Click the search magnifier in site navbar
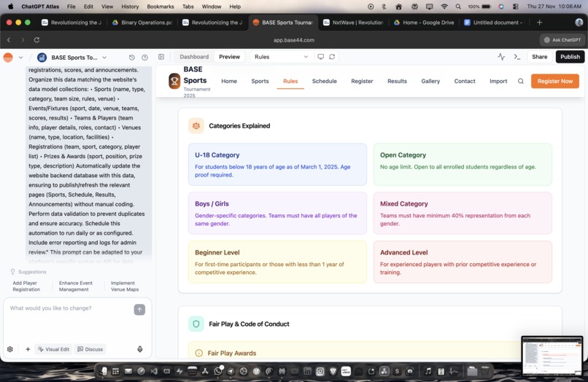The width and height of the screenshot is (588, 382). coord(520,81)
